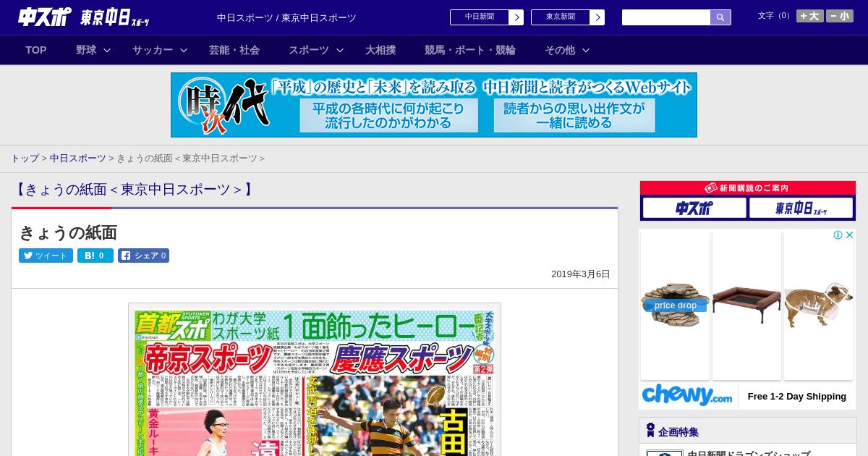Click the chewy.com logo in ad
The width and height of the screenshot is (868, 456).
click(686, 396)
